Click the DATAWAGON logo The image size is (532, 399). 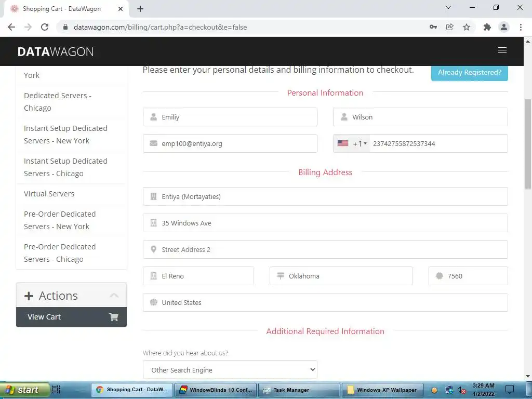(x=56, y=51)
